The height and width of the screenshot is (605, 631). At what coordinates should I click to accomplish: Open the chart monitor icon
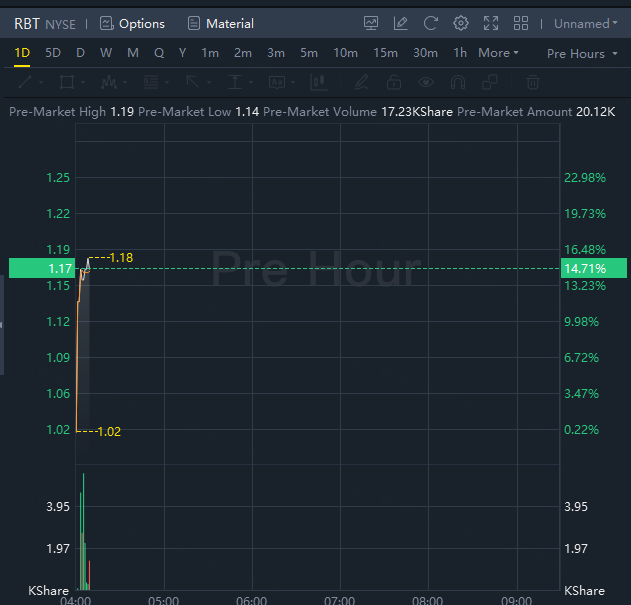[371, 23]
